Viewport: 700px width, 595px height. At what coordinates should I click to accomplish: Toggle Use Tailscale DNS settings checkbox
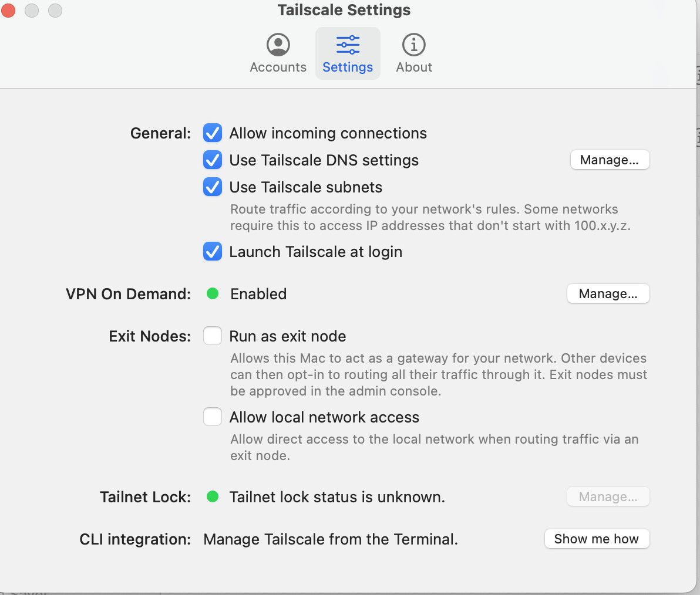click(x=213, y=160)
